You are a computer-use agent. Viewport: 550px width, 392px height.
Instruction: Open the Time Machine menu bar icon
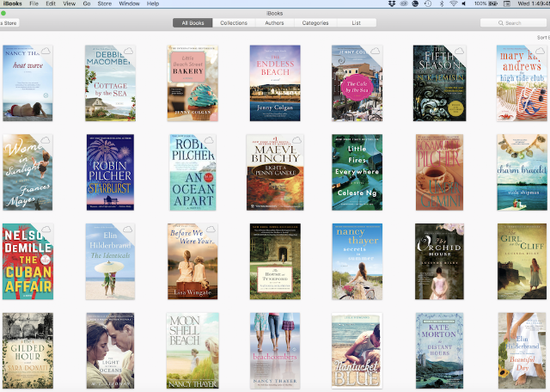pos(428,3)
